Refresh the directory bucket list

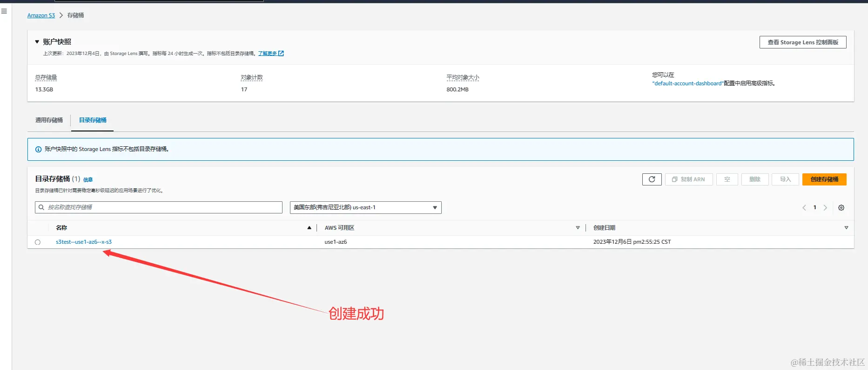coord(652,179)
